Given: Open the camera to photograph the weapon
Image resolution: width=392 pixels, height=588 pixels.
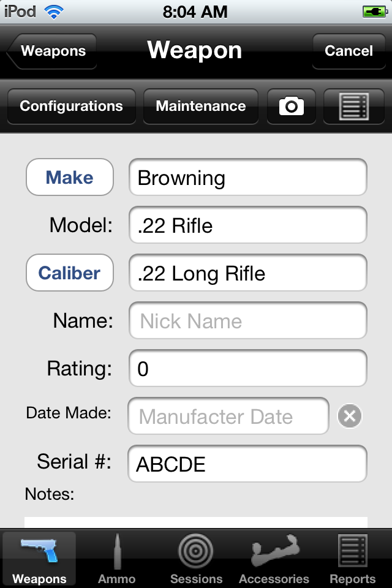Looking at the screenshot, I should click(x=291, y=106).
